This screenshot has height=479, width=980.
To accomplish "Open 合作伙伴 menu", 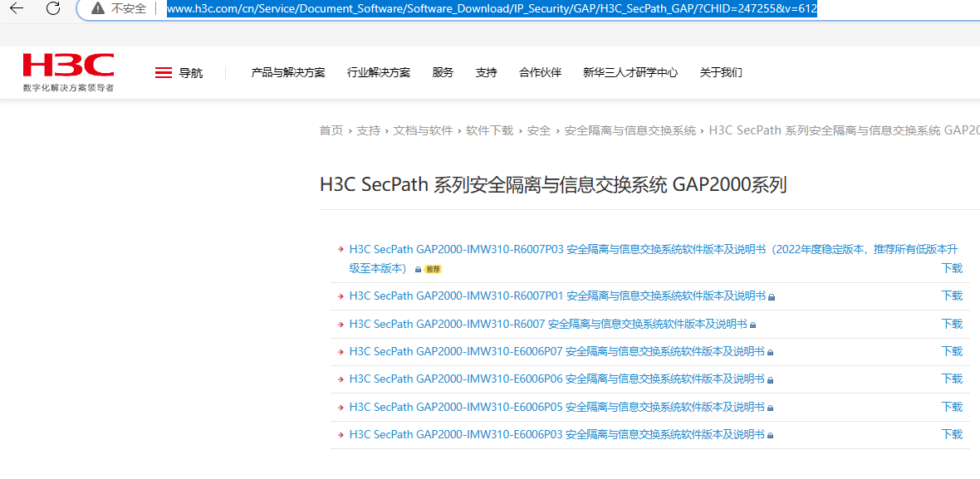I will [540, 72].
